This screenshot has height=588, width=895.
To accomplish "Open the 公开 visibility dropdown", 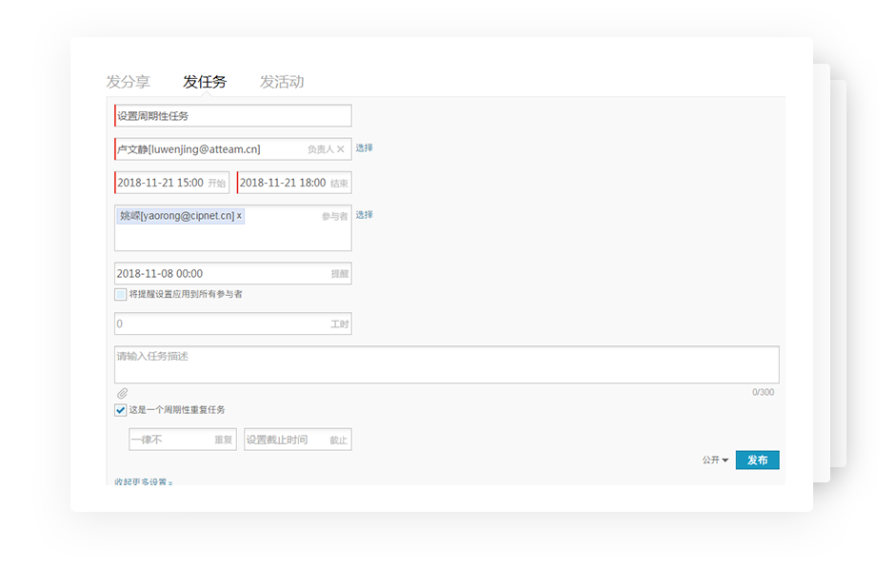I will click(715, 461).
